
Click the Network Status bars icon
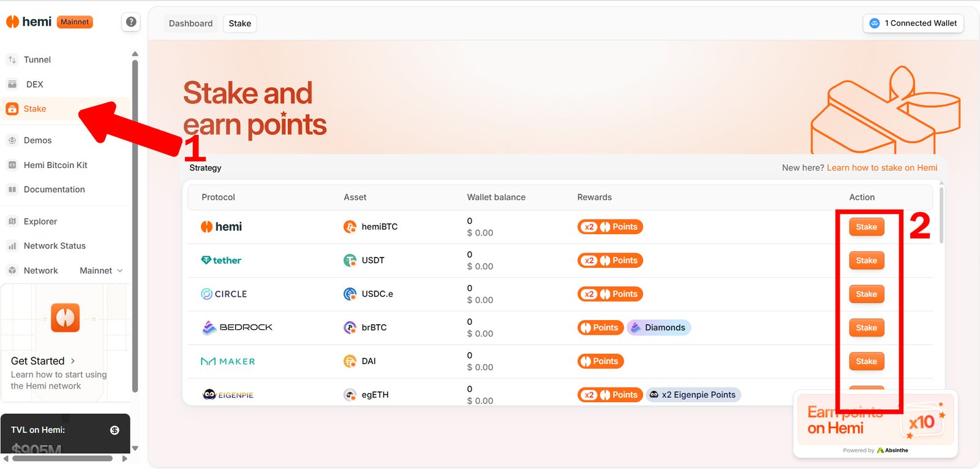(12, 246)
